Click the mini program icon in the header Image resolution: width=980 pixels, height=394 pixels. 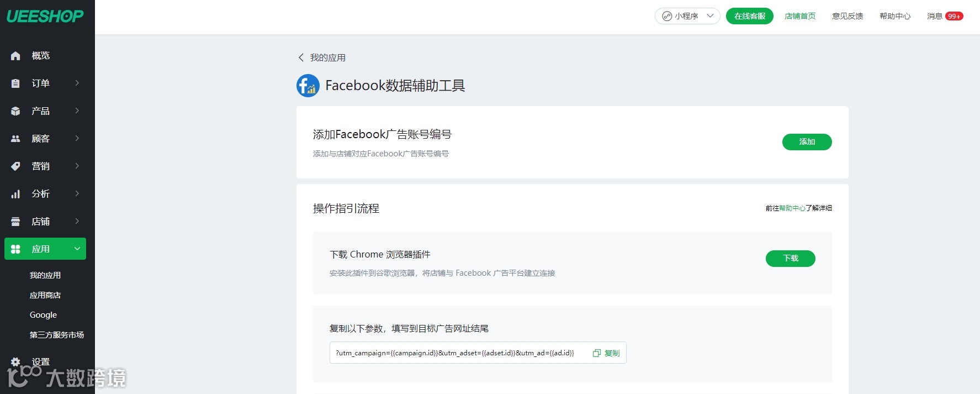pos(667,16)
